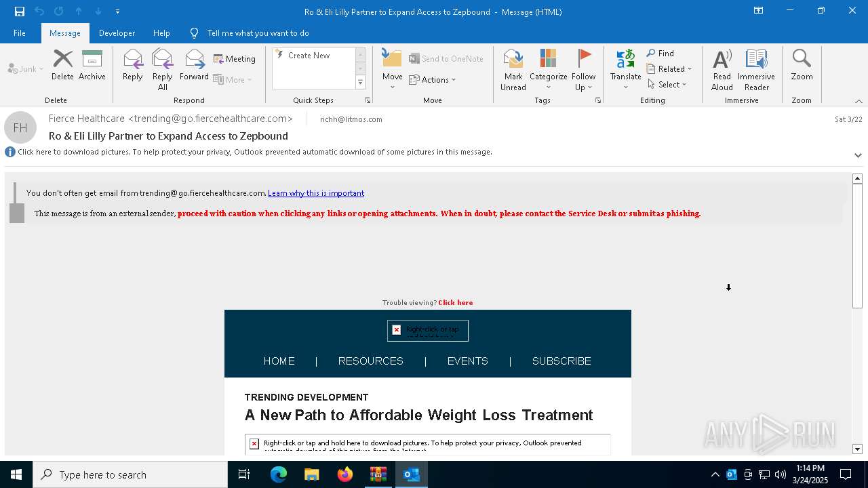The height and width of the screenshot is (488, 868).
Task: Click the Tell me what you want to do box
Action: (258, 33)
